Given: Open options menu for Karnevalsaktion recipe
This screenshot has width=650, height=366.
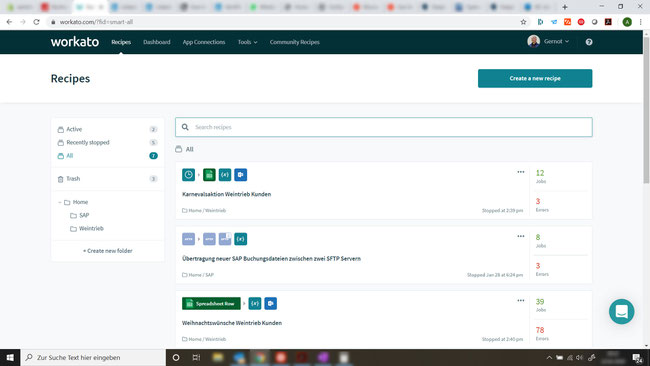Looking at the screenshot, I should click(521, 172).
